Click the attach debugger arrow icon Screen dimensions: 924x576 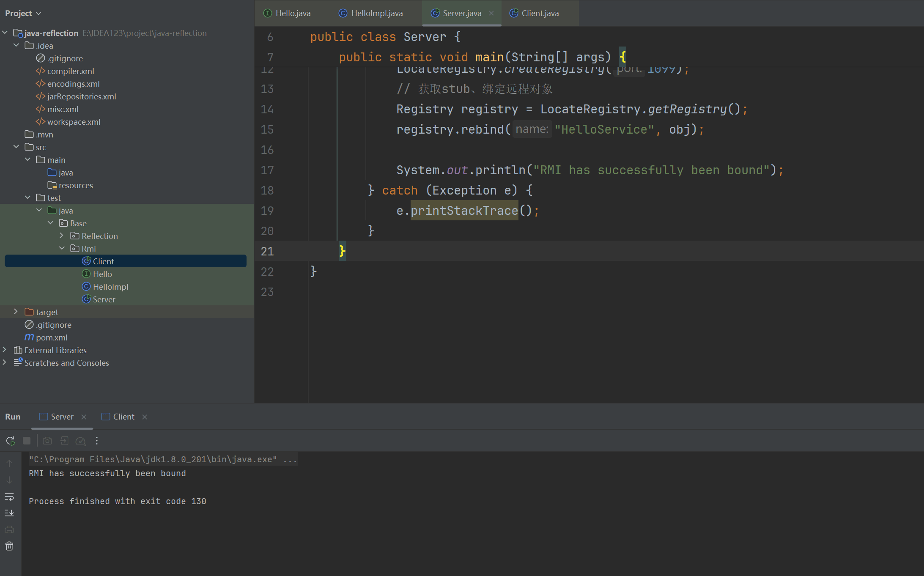coord(64,441)
